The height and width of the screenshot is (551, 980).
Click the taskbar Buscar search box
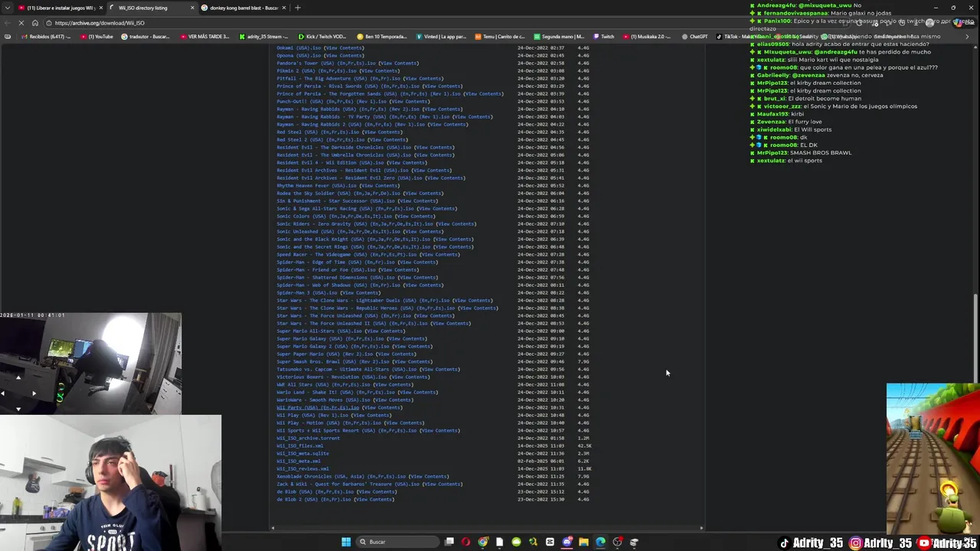click(x=398, y=542)
